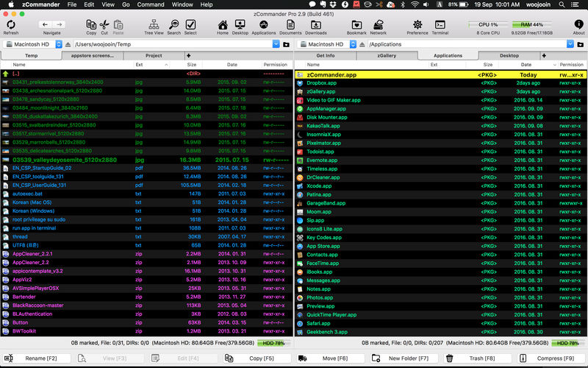Open path dropdown for /Users/woojooin/Temp

(x=276, y=44)
